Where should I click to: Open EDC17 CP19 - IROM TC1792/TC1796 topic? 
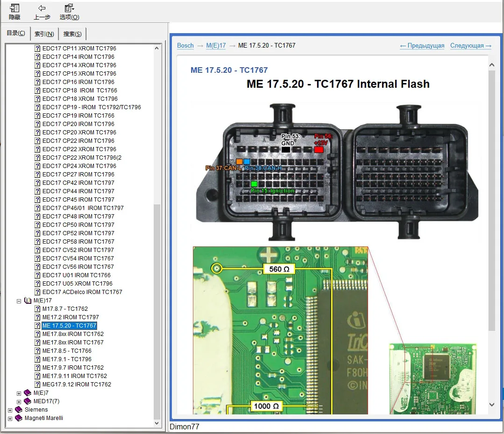point(92,107)
